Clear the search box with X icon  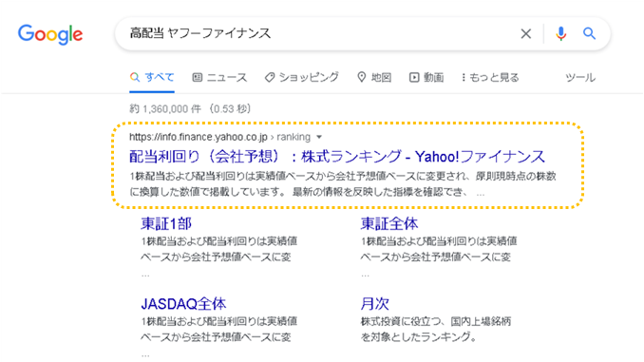tap(525, 33)
